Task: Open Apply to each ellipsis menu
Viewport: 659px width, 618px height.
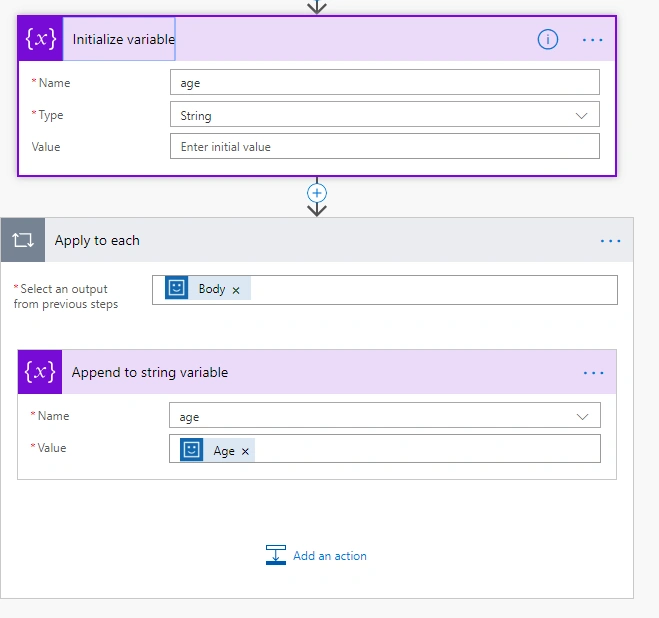Action: pos(610,241)
